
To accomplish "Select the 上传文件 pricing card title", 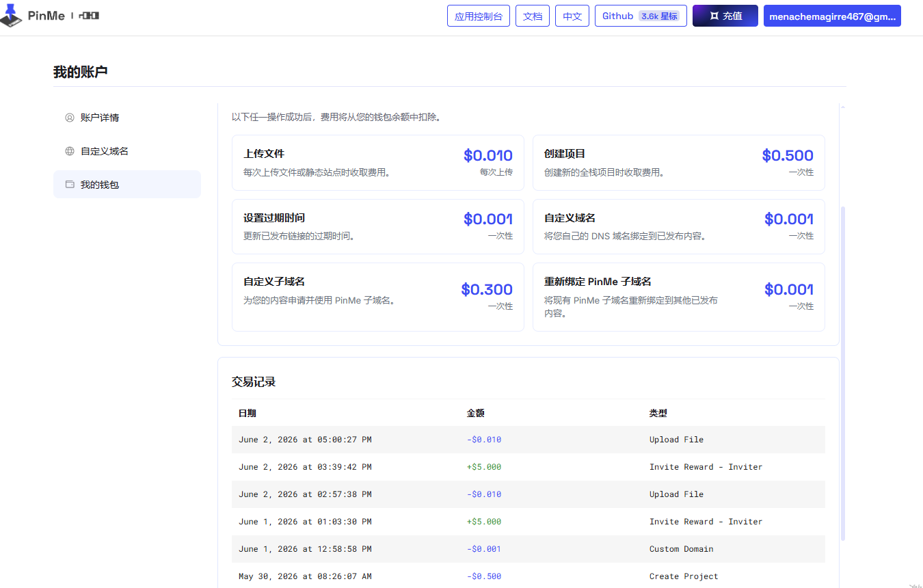I will 264,154.
